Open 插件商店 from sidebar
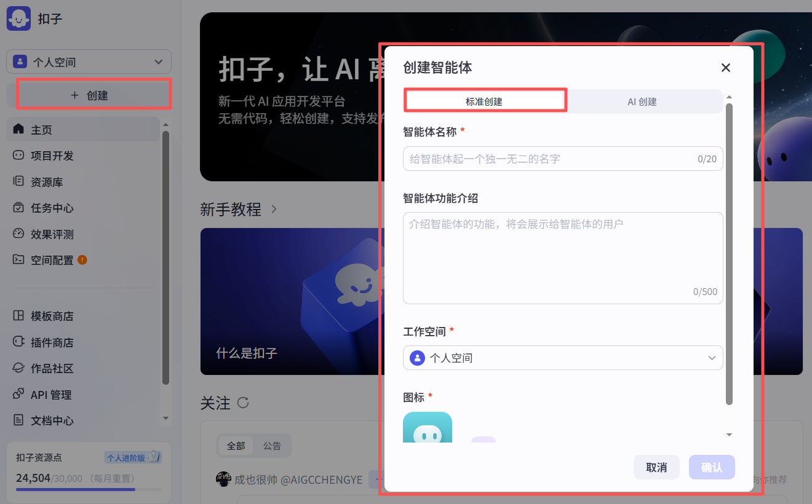This screenshot has height=504, width=812. tap(82, 342)
